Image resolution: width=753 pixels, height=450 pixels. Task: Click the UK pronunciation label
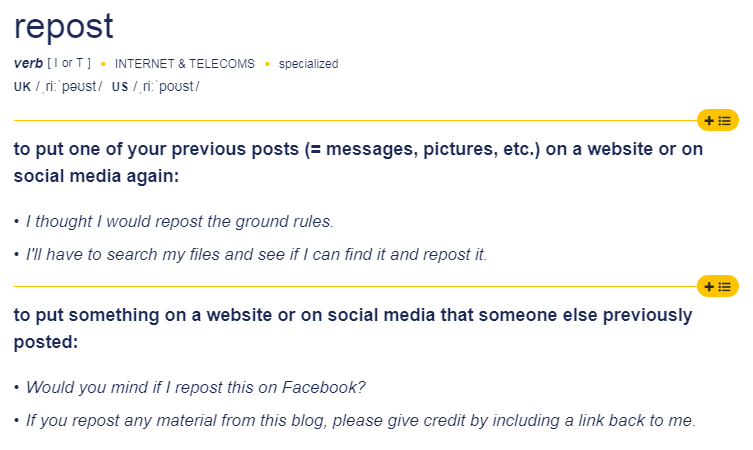22,87
